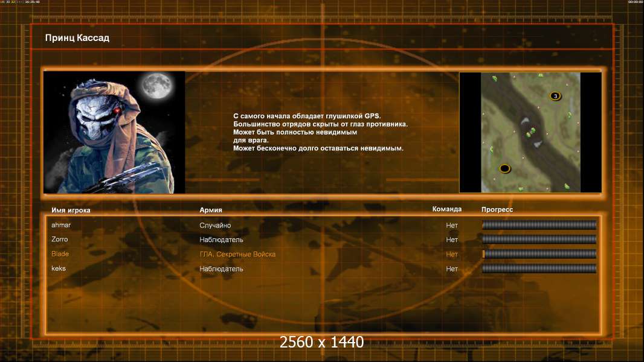Image resolution: width=644 pixels, height=362 pixels.
Task: Select player keks in the list
Action: pos(59,268)
